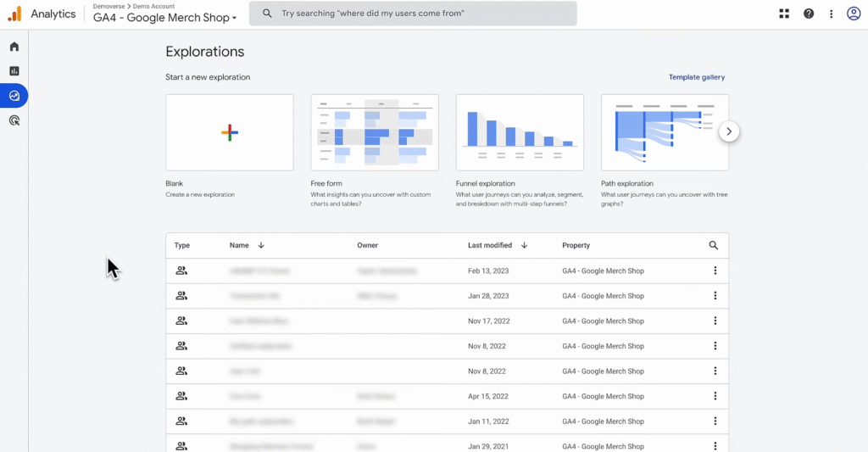Image resolution: width=868 pixels, height=452 pixels.
Task: Click the Jan 11, 2022 date cell
Action: tap(488, 421)
